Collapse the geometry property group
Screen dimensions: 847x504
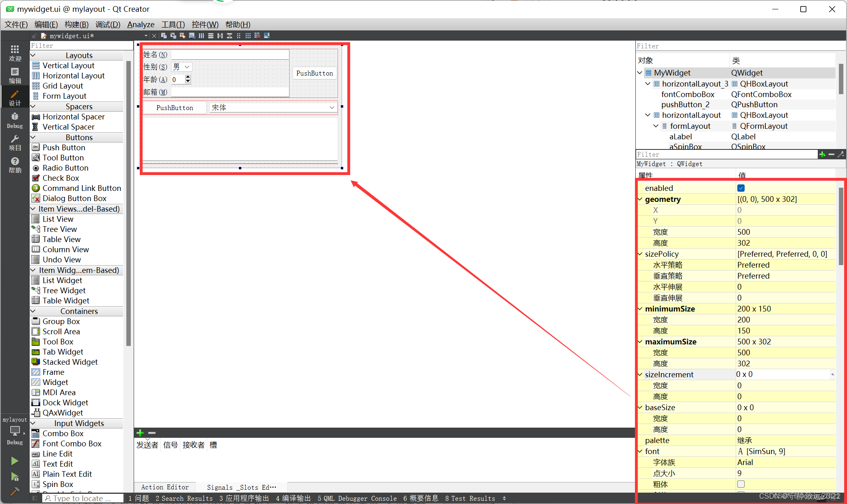[640, 199]
